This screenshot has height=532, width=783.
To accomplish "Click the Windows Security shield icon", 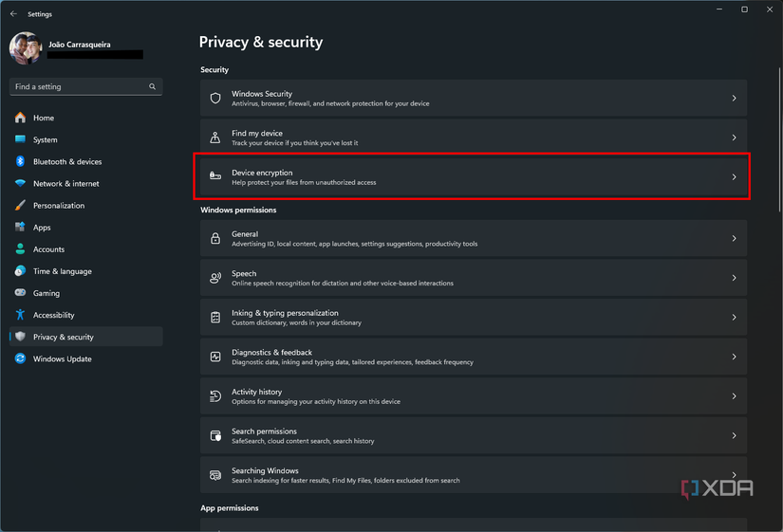I will (x=215, y=99).
